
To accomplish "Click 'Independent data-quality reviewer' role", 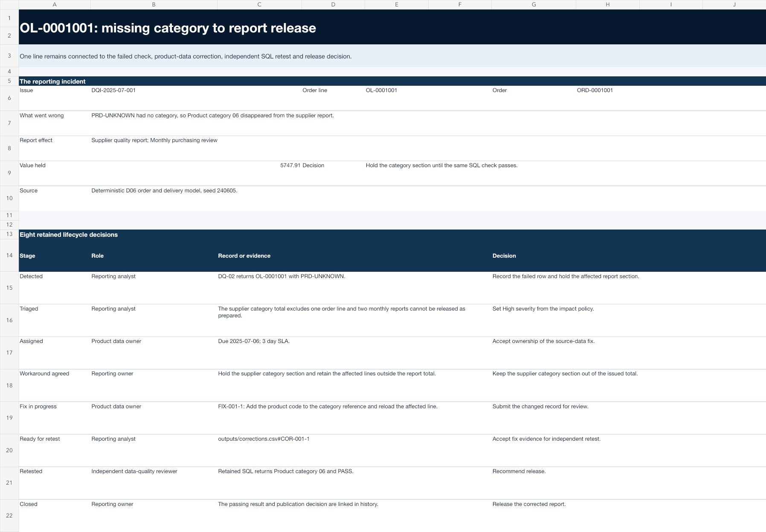I will 134,471.
